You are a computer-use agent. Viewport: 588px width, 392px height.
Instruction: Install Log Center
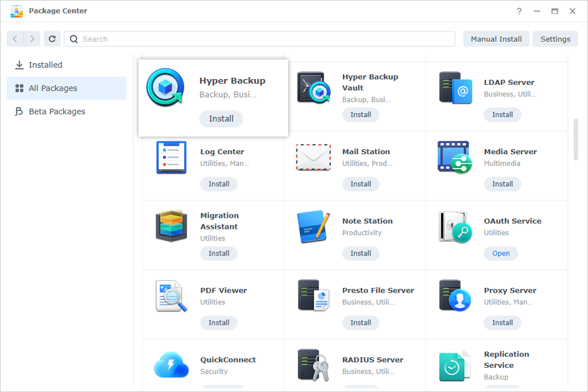[x=219, y=184]
